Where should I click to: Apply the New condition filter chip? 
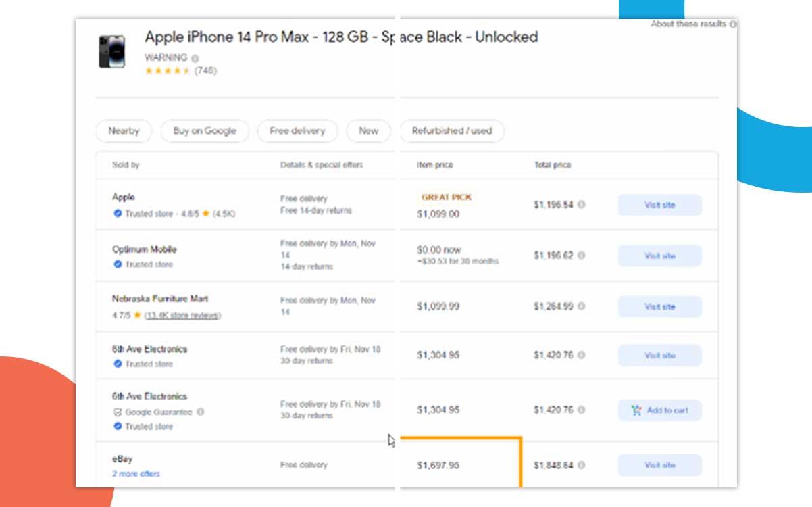click(368, 131)
